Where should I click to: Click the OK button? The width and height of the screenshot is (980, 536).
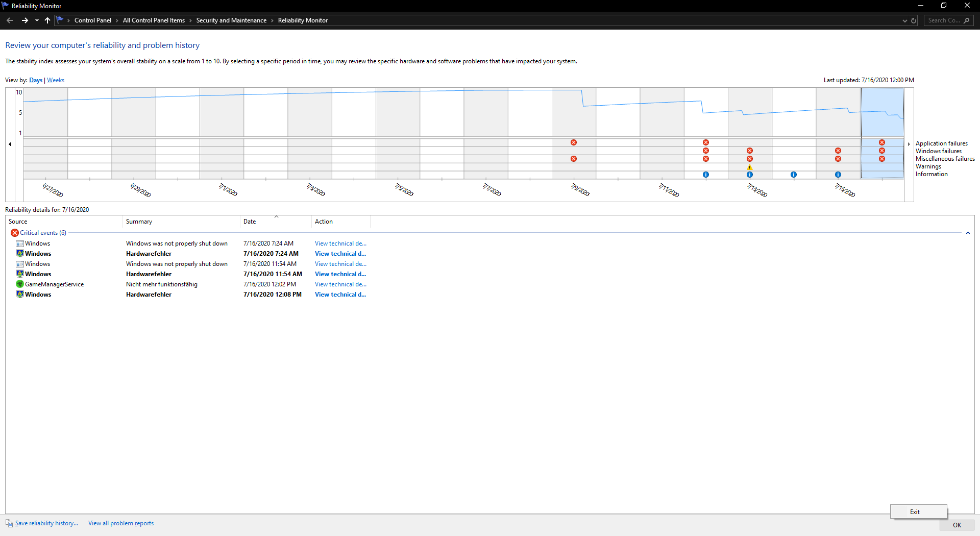pyautogui.click(x=957, y=525)
